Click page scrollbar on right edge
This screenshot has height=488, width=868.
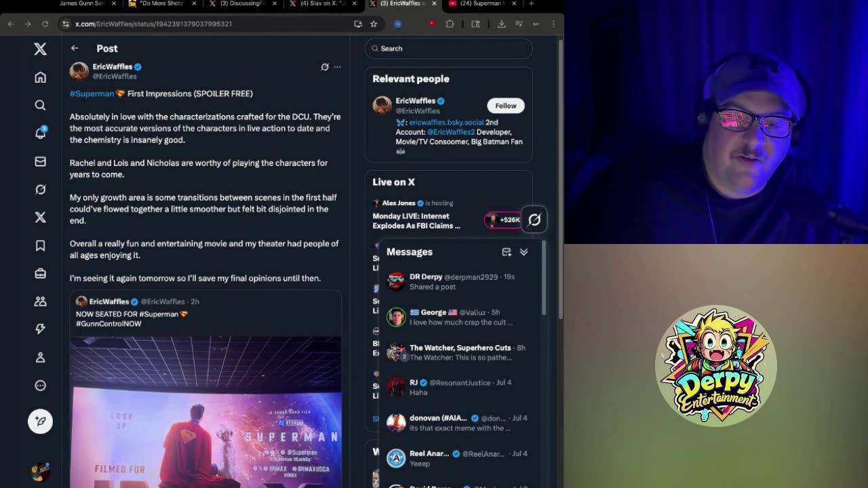coord(561,180)
